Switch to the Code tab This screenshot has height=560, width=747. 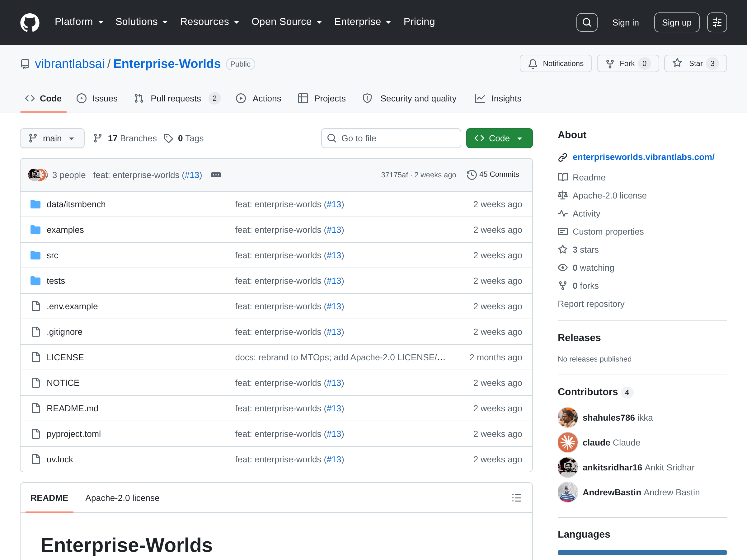click(x=43, y=99)
